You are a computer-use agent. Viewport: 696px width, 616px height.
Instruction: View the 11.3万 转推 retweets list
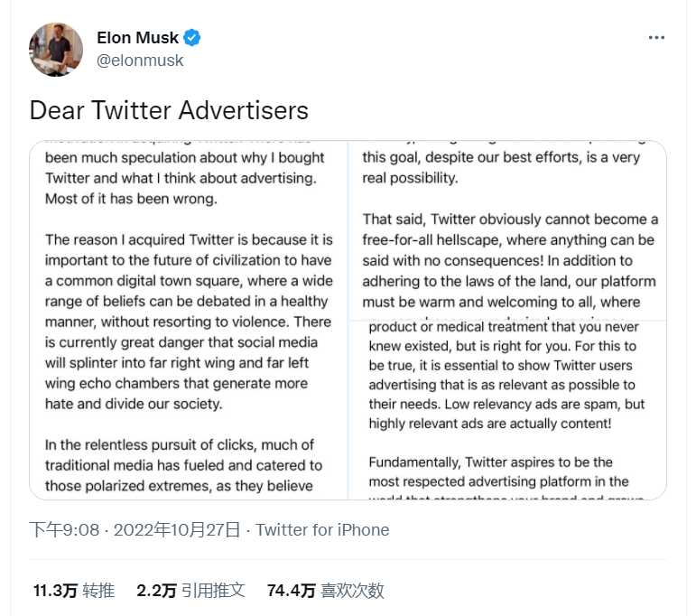tap(74, 591)
